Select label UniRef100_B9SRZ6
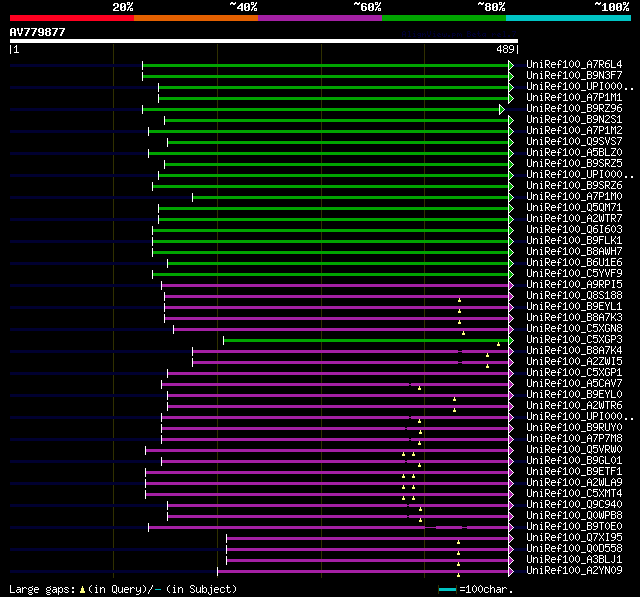 [x=574, y=186]
